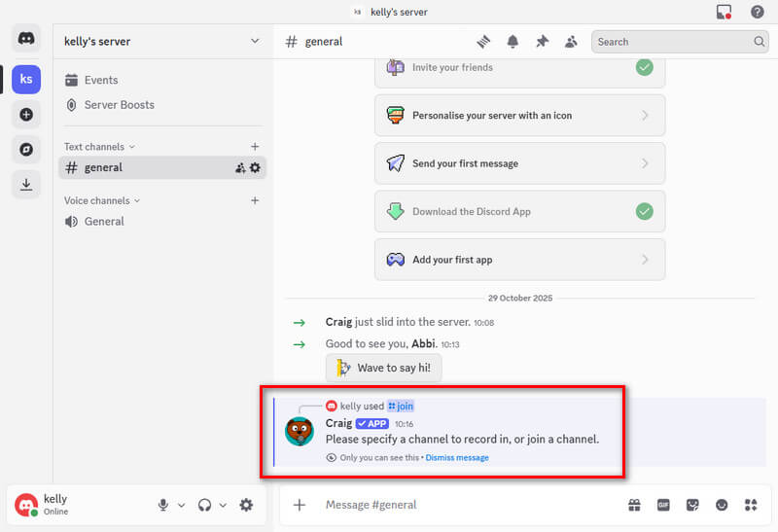Click the Abbi name in welcome message
The height and width of the screenshot is (532, 778).
pos(424,344)
